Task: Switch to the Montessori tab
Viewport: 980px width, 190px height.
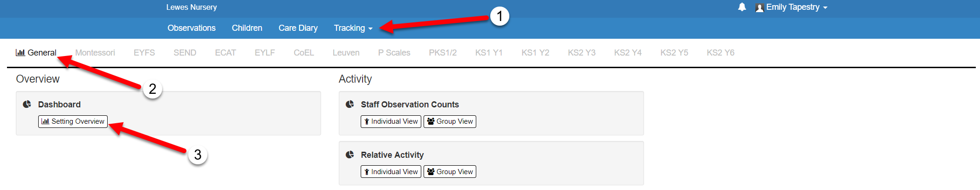Action: (95, 53)
